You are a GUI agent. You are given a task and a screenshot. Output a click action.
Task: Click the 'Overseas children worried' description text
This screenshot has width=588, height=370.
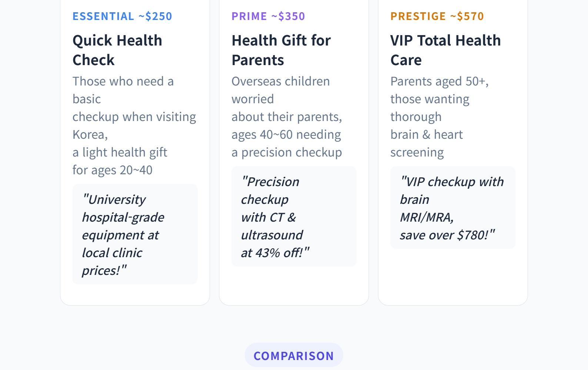click(280, 90)
